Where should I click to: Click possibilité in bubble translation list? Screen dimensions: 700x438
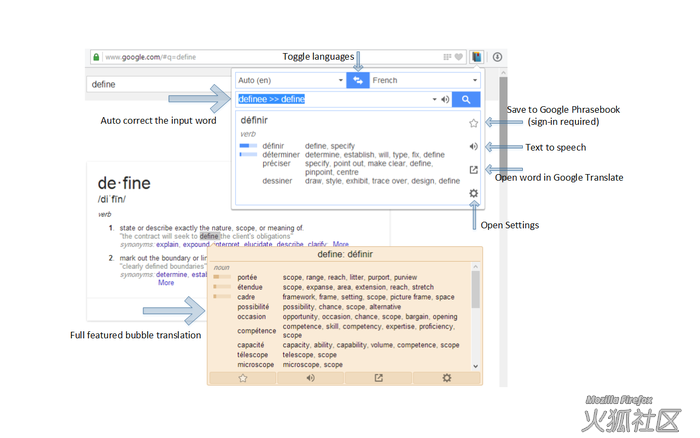(253, 307)
